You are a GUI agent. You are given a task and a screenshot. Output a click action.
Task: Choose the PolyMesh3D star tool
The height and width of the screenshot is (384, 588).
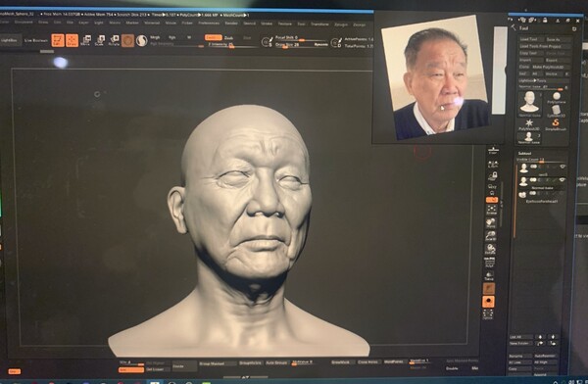point(529,124)
